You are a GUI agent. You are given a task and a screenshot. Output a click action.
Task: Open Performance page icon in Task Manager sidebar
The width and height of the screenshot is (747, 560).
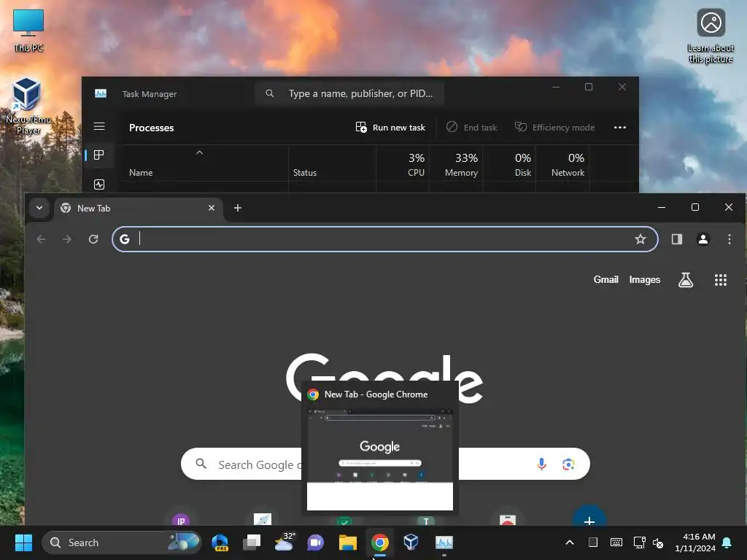click(99, 184)
